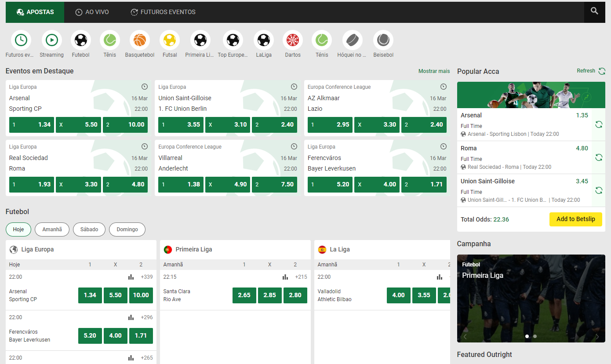This screenshot has width=611, height=364.
Task: Select the Futebol sport icon
Action: click(x=80, y=39)
